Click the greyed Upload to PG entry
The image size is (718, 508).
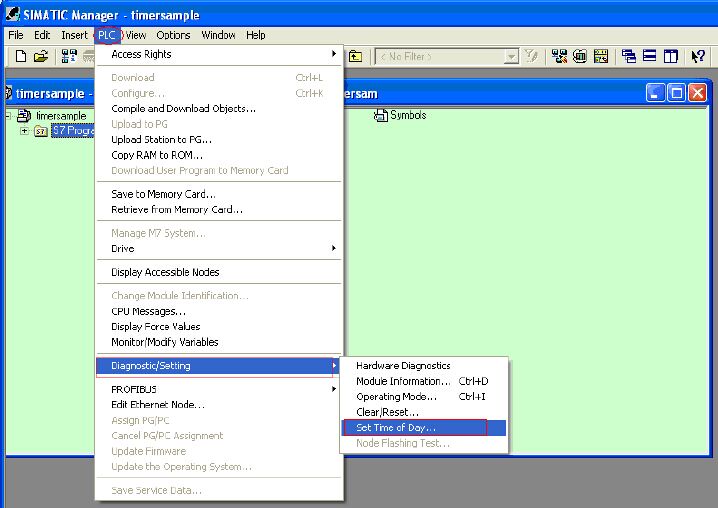click(x=219, y=124)
